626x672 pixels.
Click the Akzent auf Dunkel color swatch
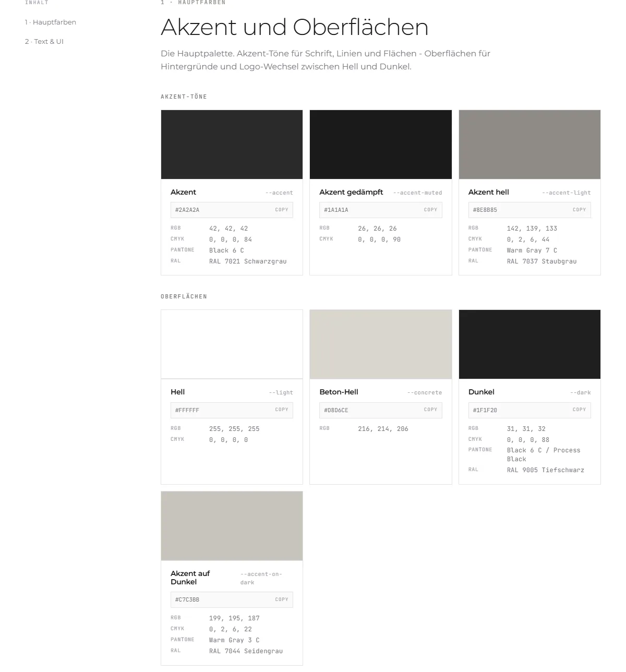pos(232,526)
